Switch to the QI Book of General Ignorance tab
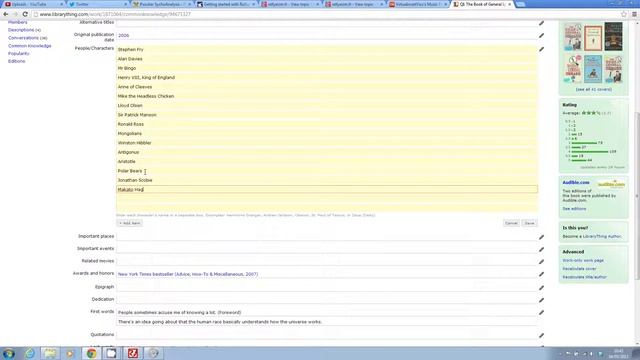This screenshot has height=360, width=640. (x=483, y=4)
